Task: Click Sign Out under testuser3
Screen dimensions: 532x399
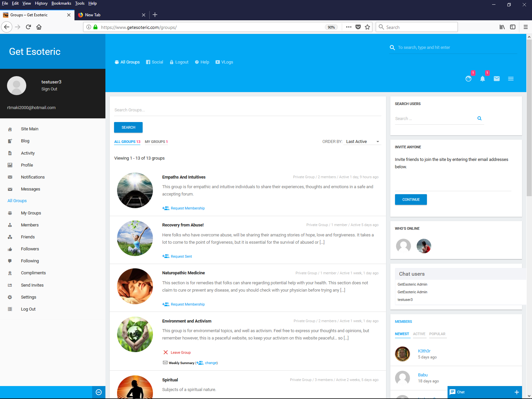Action: coord(49,89)
